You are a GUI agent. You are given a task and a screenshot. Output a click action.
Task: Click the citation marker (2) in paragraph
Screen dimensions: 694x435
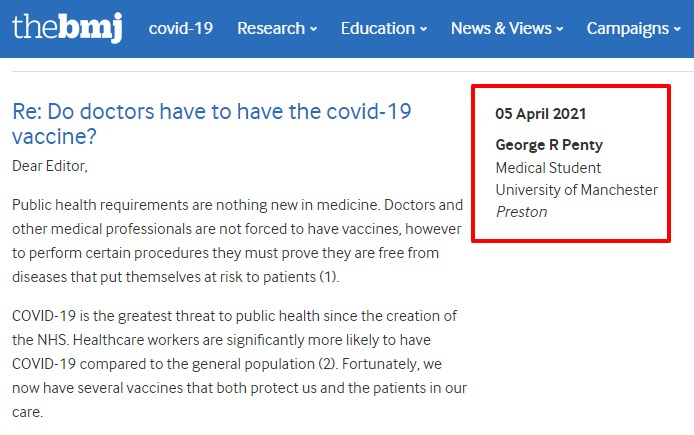tap(328, 364)
